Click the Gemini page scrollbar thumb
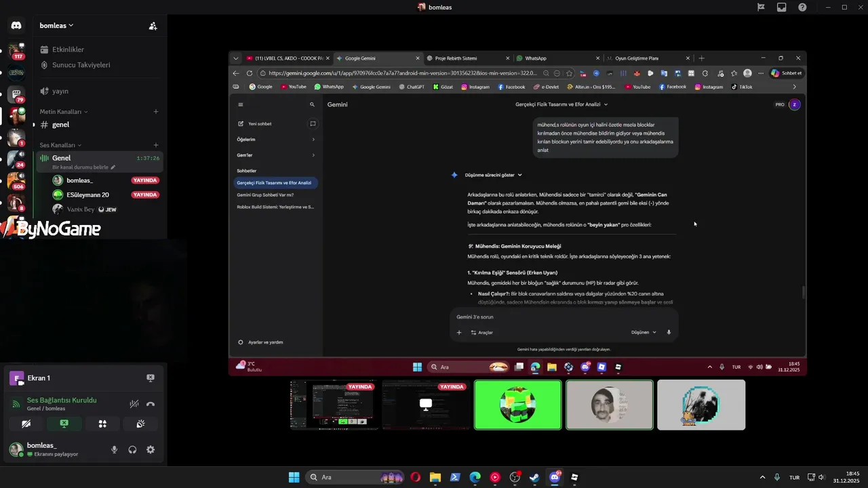Viewport: 868px width, 488px height. [804, 292]
